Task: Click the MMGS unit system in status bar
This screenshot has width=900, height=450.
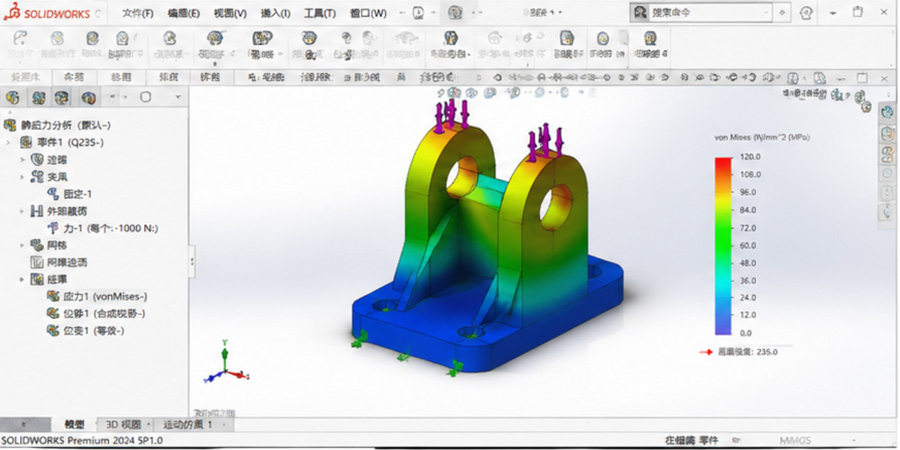Action: pyautogui.click(x=795, y=440)
